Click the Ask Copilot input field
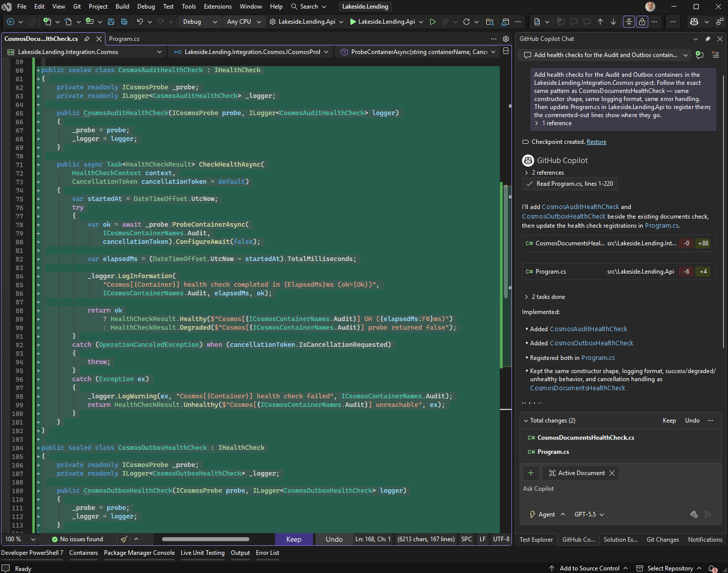 (x=620, y=489)
